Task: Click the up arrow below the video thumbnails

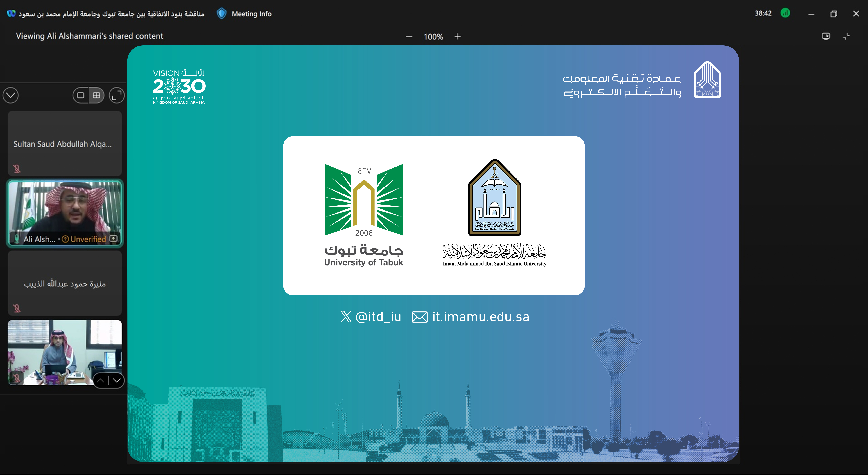Action: click(101, 380)
